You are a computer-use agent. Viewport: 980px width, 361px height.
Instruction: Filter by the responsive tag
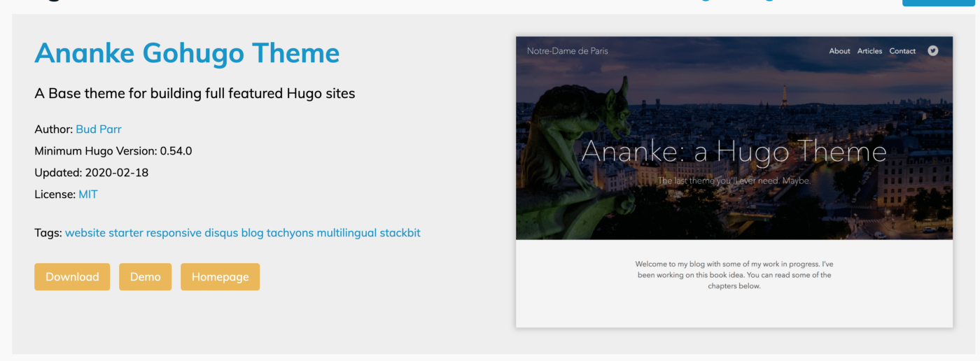tap(174, 232)
